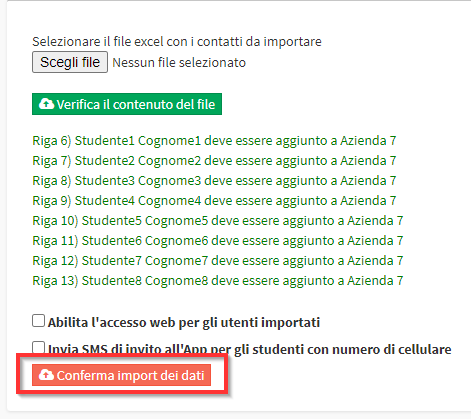Viewport: 471px width, 419px height.
Task: Click cloud icon on Conferma import button
Action: click(46, 375)
